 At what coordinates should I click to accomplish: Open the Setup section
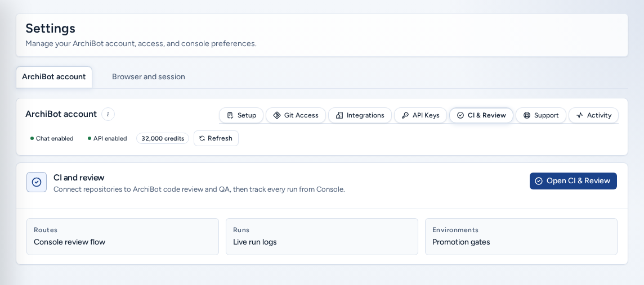point(241,115)
